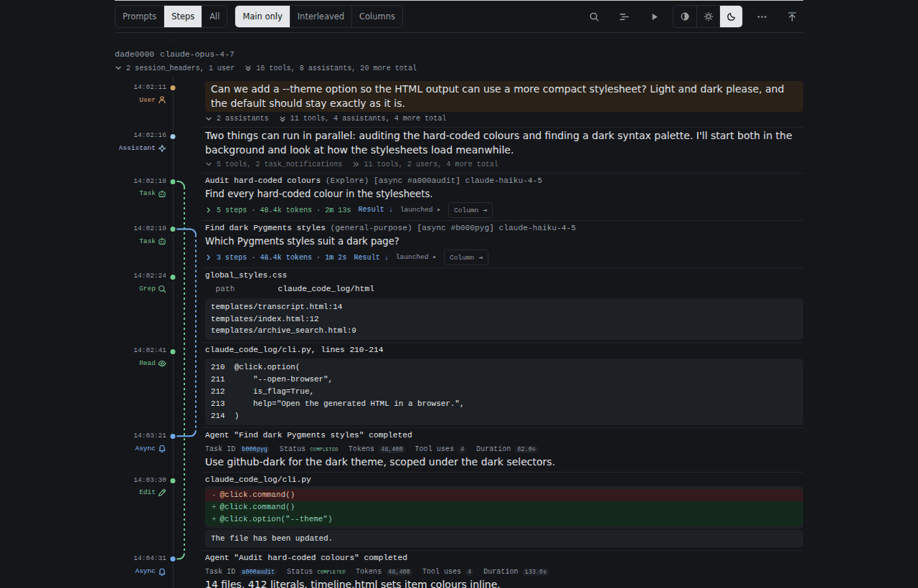Click the Edit pencil icon in timeline
Image resolution: width=918 pixels, height=588 pixels.
pos(162,493)
